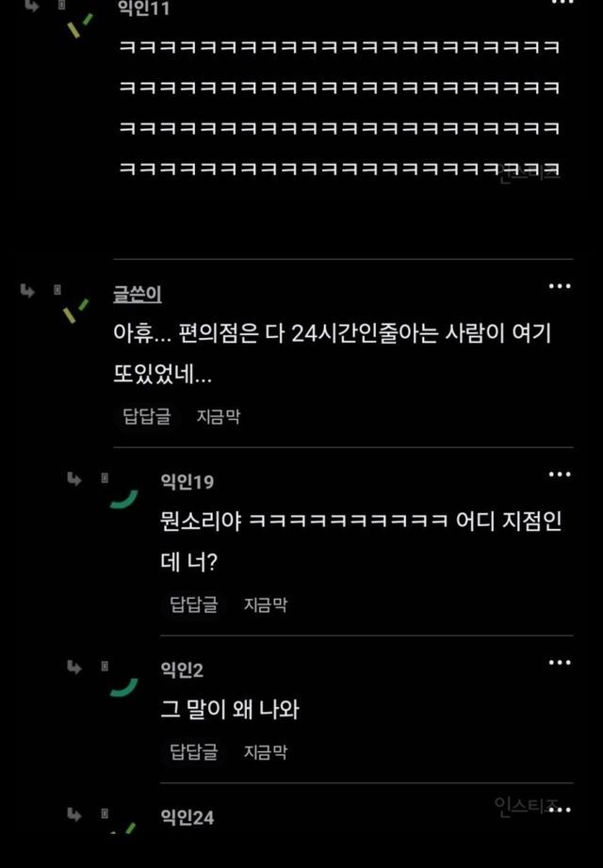The height and width of the screenshot is (868, 603).
Task: Select username 익인11
Action: [143, 8]
